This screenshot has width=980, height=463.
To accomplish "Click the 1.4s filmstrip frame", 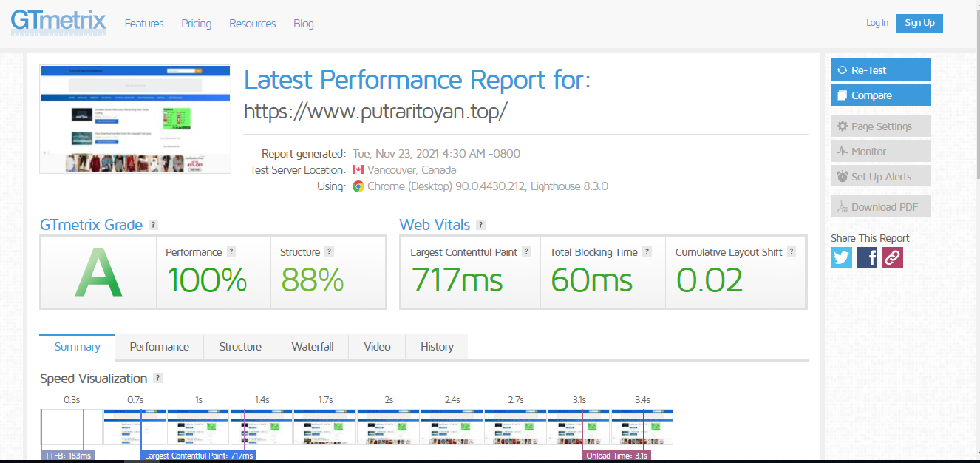I will pos(262,427).
